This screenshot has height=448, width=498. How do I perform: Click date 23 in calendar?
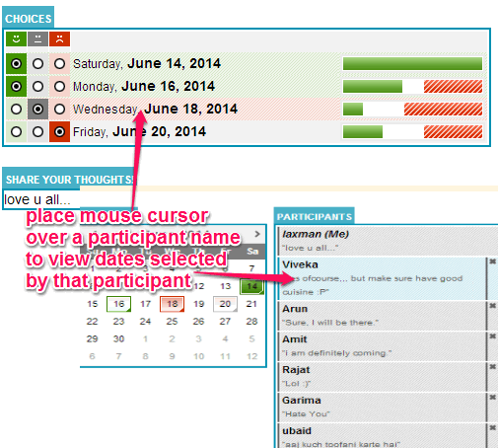[118, 322]
